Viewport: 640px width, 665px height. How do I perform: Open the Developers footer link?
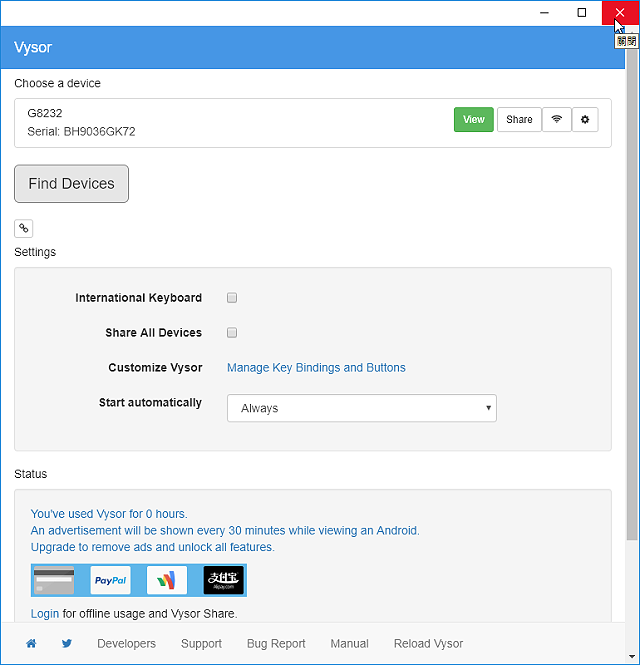coord(126,643)
